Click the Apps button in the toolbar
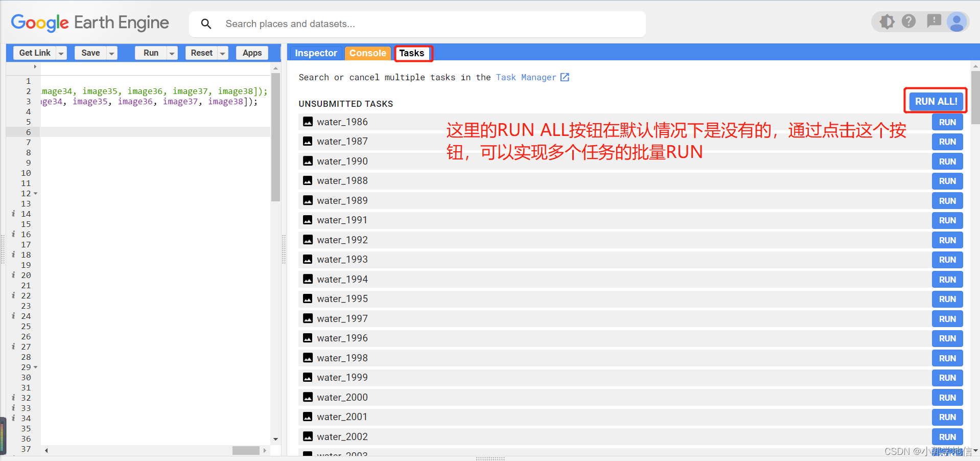The width and height of the screenshot is (980, 461). tap(251, 53)
